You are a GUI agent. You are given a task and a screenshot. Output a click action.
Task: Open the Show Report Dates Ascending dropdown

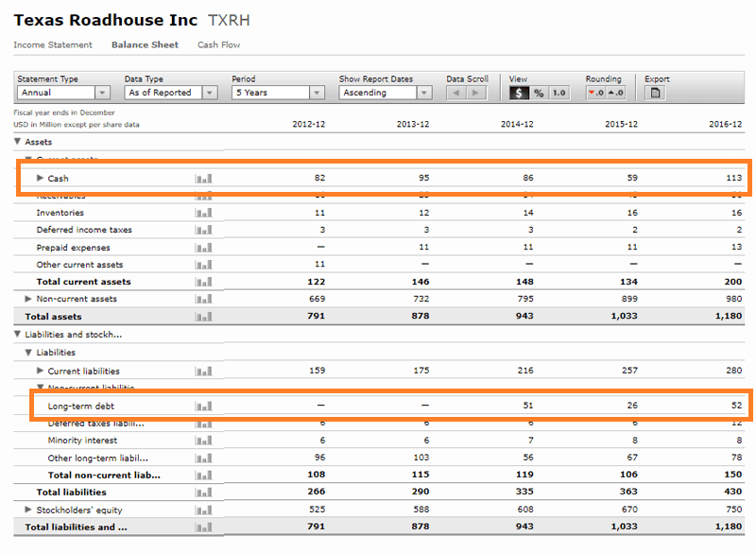[x=385, y=93]
